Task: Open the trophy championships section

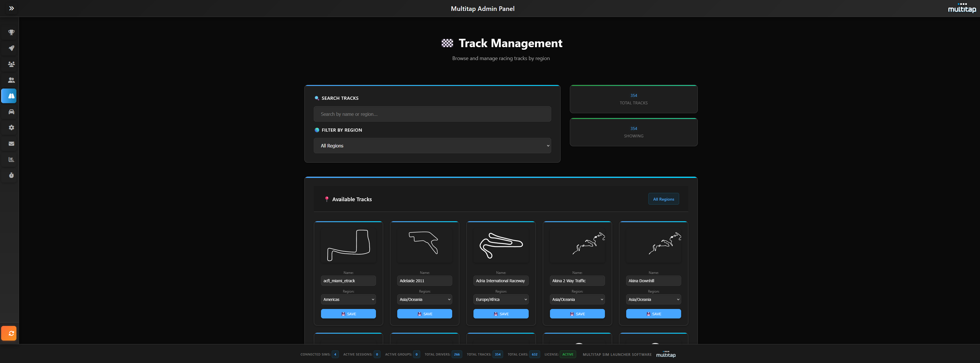Action: pyautogui.click(x=11, y=32)
